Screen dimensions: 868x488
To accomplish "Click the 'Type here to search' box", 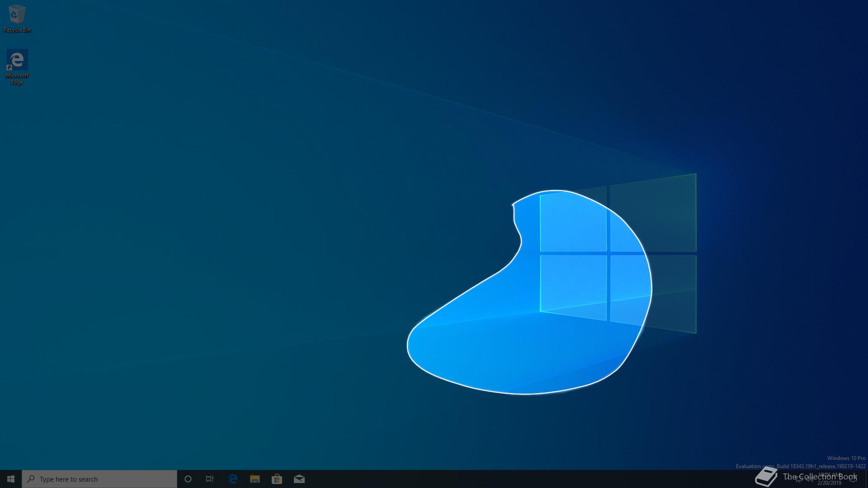I will 99,479.
